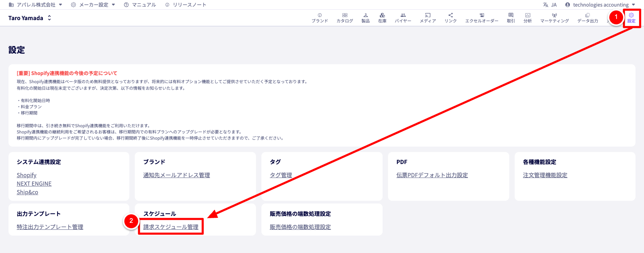Image resolution: width=644 pixels, height=253 pixels.
Task: Open the メディア media icon
Action: 428,18
